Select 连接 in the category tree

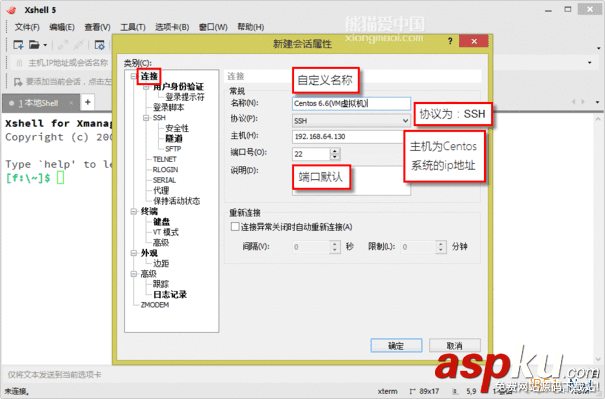tap(149, 76)
